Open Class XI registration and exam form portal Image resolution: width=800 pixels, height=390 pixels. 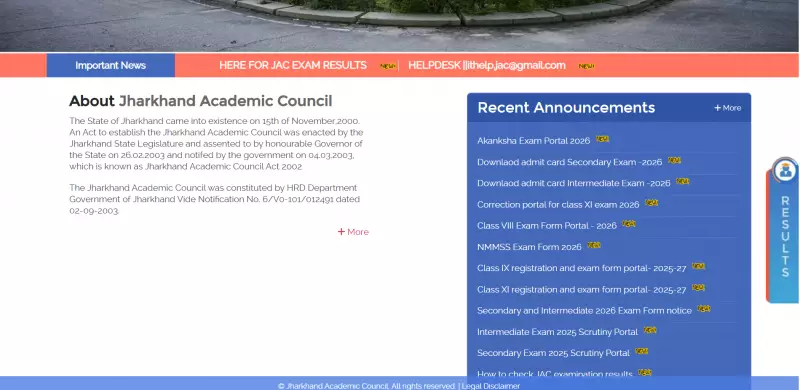click(x=582, y=289)
